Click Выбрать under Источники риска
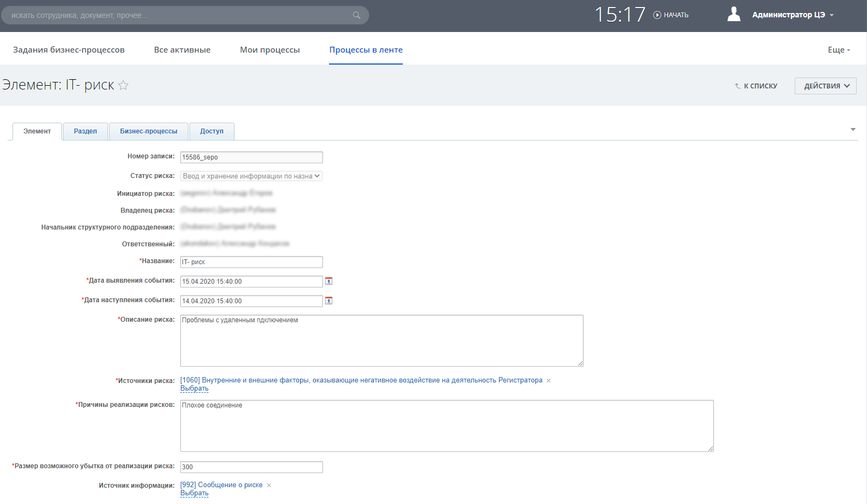This screenshot has width=867, height=504. coord(194,388)
